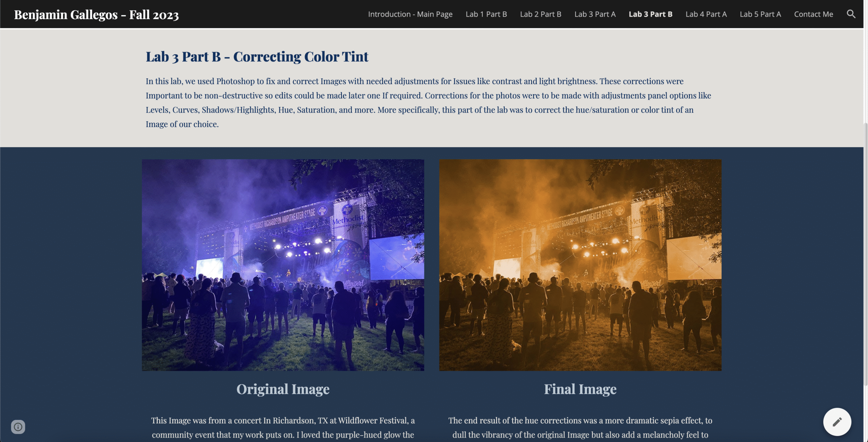Screen dimensions: 868x442
Task: Open Lab 4 Part A page
Action: tap(706, 14)
